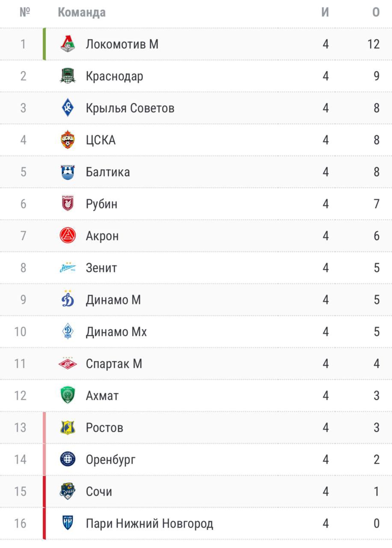Click the Akhmat green club crest
This screenshot has width=392, height=548.
point(68,395)
